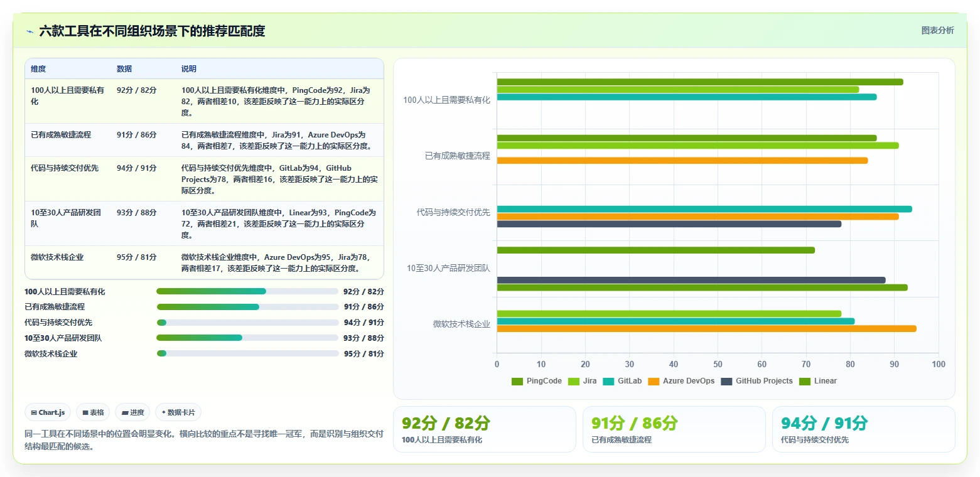Click the Chart.js chip icon

[x=34, y=412]
